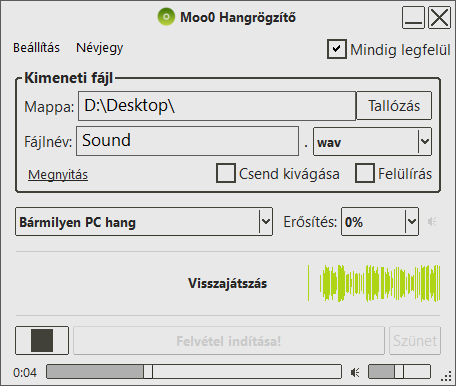Click the Moo0 green disc app icon

166,17
